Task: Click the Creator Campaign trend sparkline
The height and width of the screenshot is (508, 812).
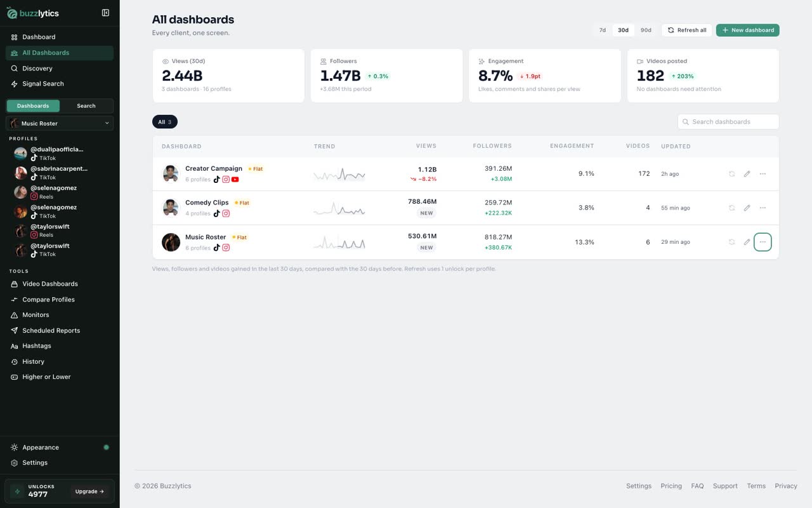Action: 339,174
